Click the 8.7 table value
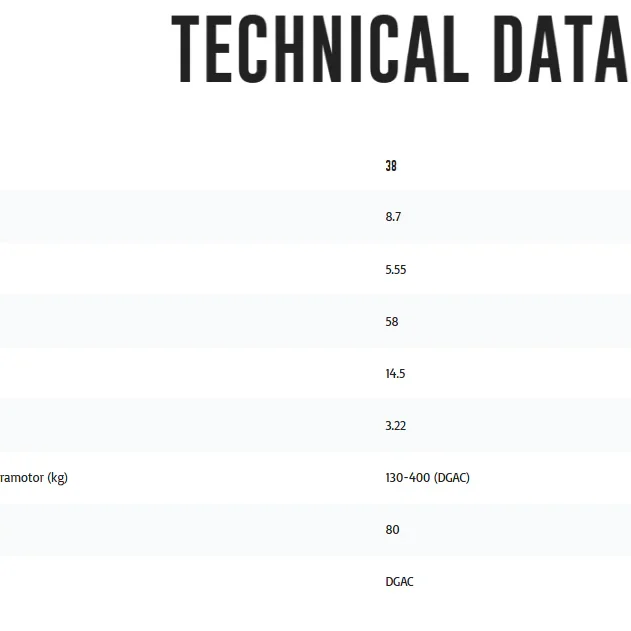This screenshot has width=631, height=631. tap(393, 217)
